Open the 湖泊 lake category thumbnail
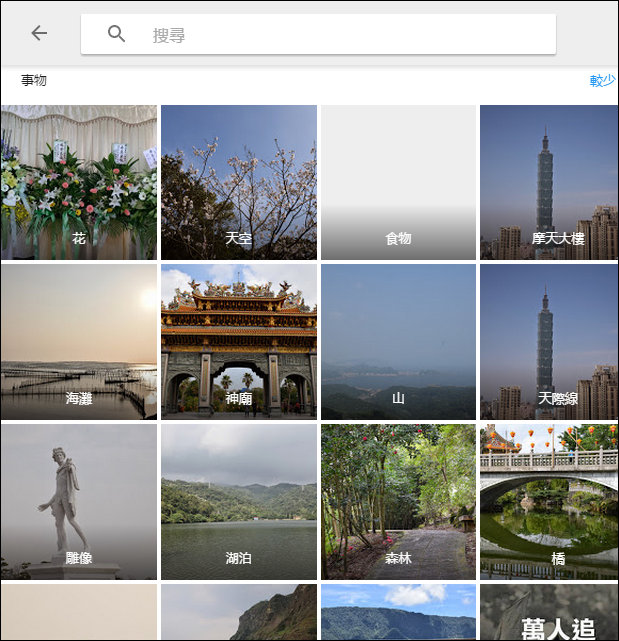Image resolution: width=619 pixels, height=641 pixels. click(x=239, y=502)
